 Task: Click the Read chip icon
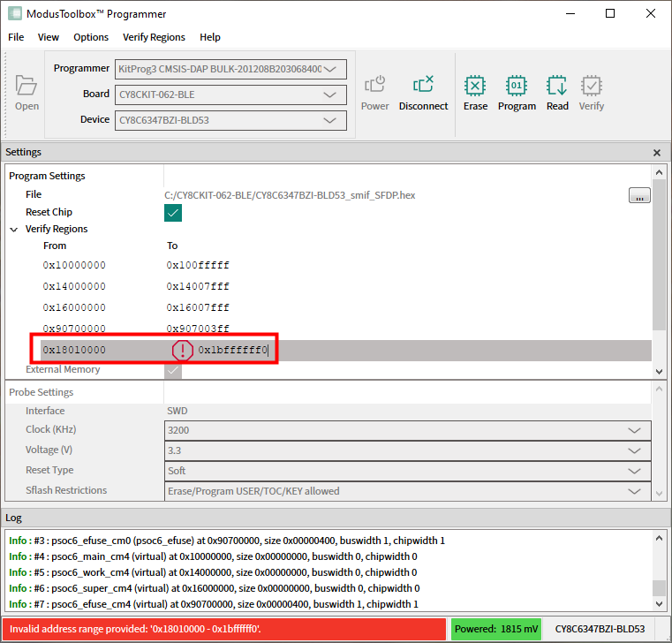tap(557, 86)
